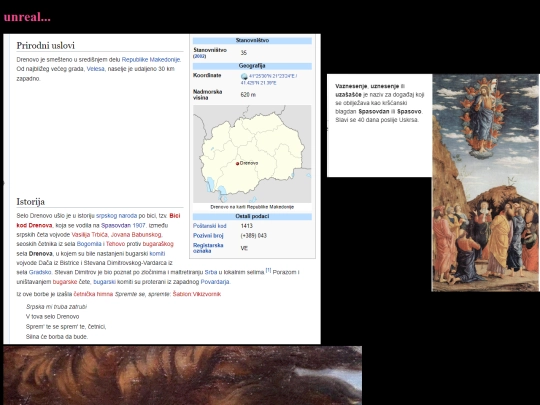The image size is (540, 405).
Task: Open the bugarske red link
Action: pos(65,282)
